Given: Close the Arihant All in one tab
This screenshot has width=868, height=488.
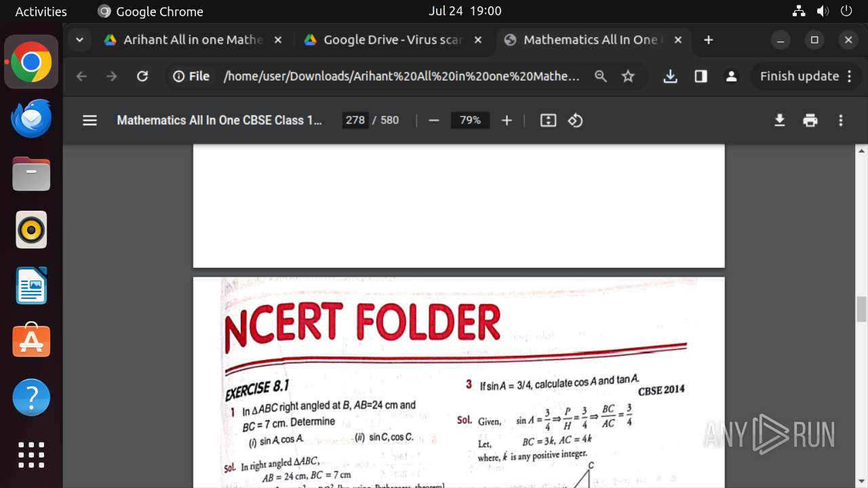Looking at the screenshot, I should [277, 40].
